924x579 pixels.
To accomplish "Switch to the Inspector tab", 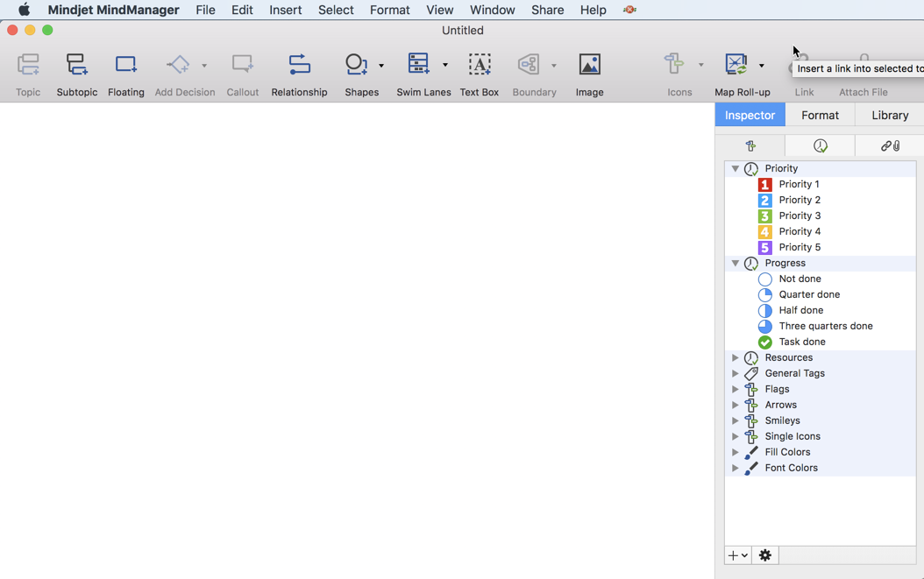I will (x=750, y=115).
